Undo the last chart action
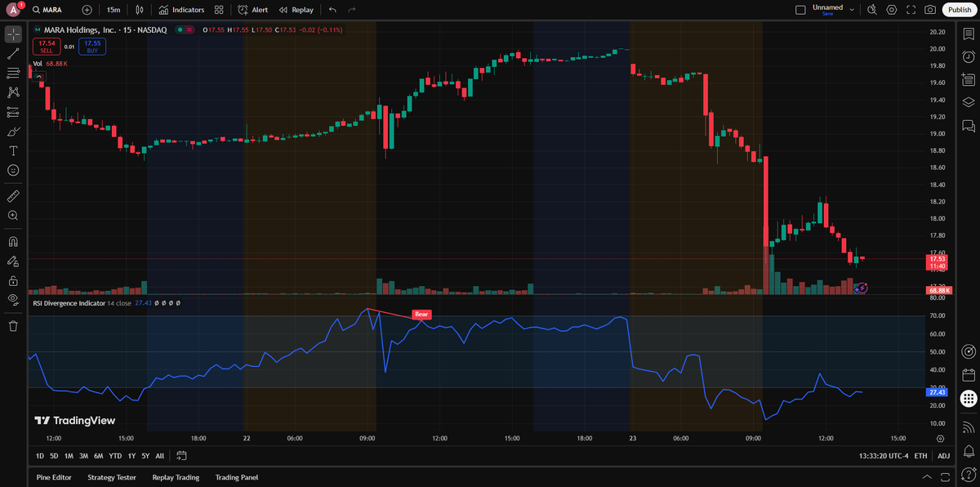Image resolution: width=980 pixels, height=487 pixels. point(332,10)
